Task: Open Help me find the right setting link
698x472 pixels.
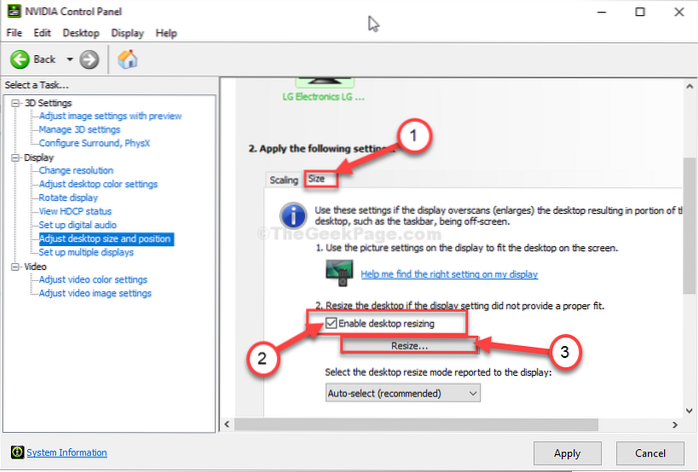Action: click(x=449, y=274)
